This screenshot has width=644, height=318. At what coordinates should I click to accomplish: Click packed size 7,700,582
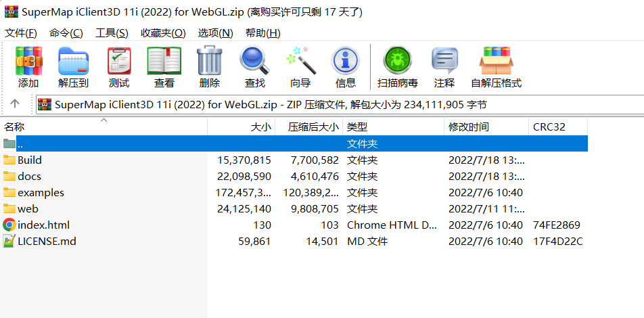[315, 160]
